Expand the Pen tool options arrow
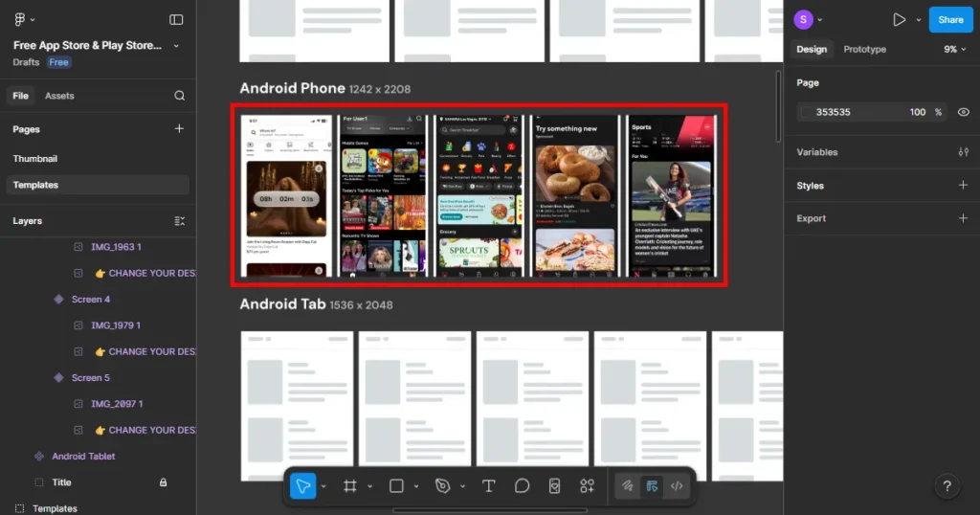Screen dimensions: 980x515 pos(462,486)
